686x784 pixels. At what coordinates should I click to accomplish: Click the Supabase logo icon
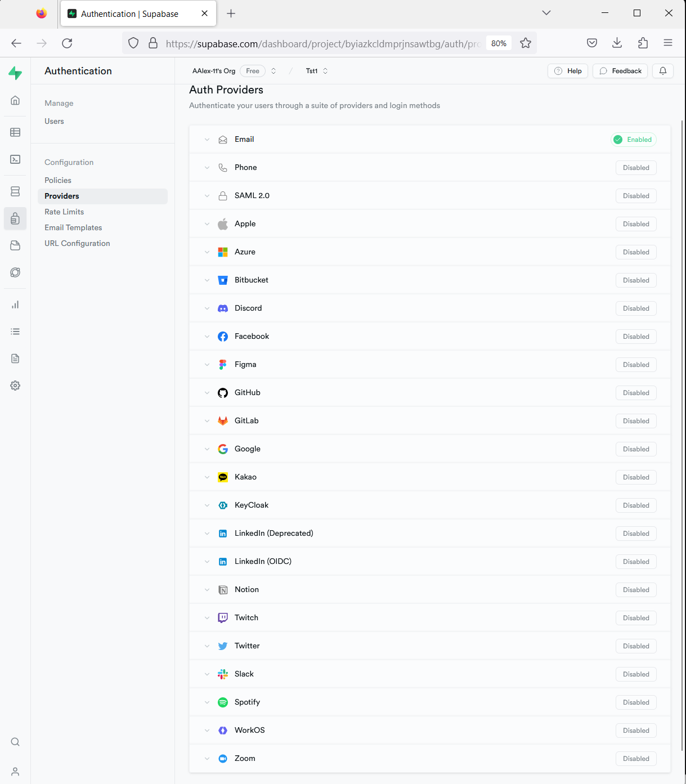pyautogui.click(x=15, y=73)
